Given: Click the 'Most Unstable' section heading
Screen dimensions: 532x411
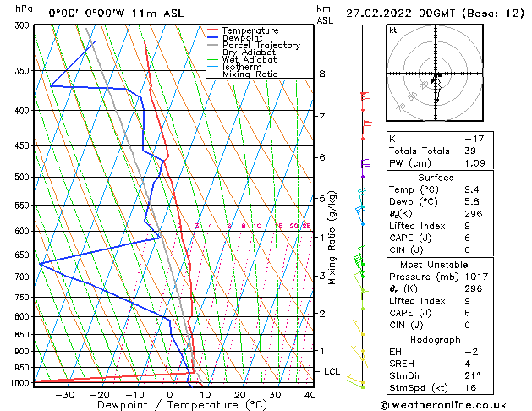Looking at the screenshot, I should (434, 265).
